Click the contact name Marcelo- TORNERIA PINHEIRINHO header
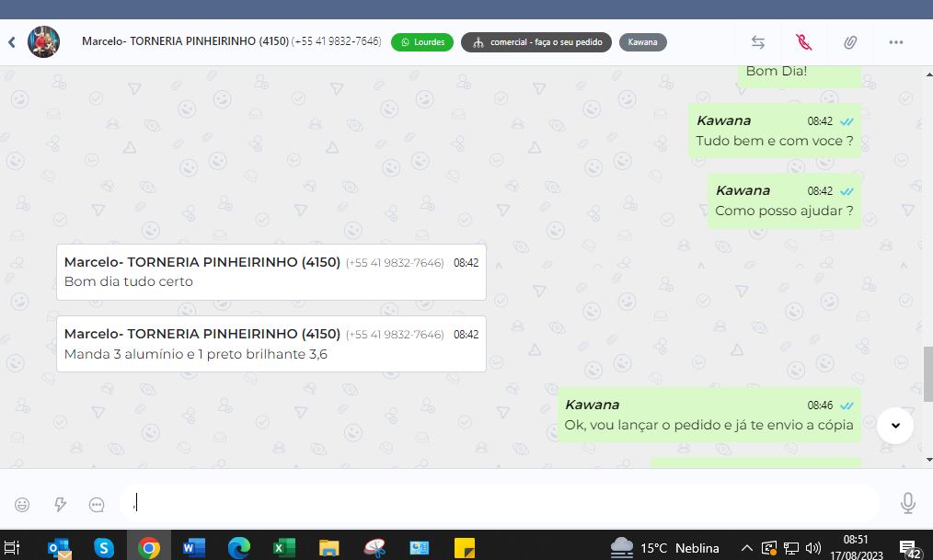 pos(185,41)
